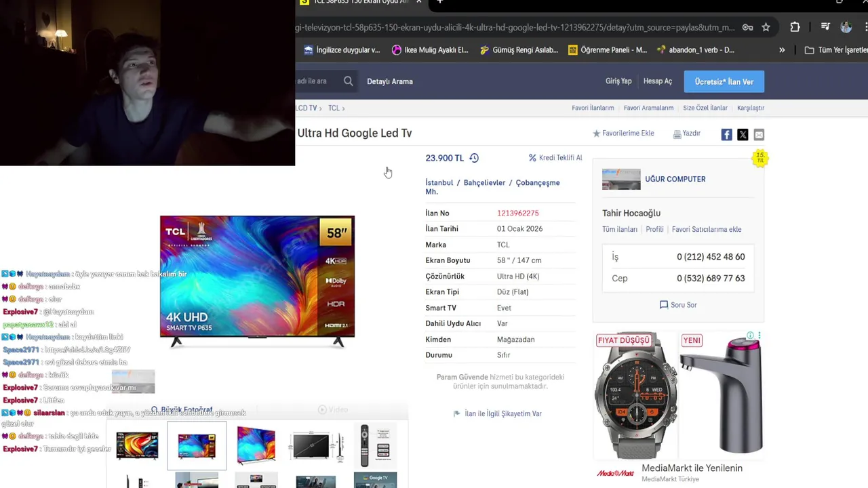Open the Chrome extensions puzzle icon
This screenshot has height=488, width=868.
coord(795,27)
